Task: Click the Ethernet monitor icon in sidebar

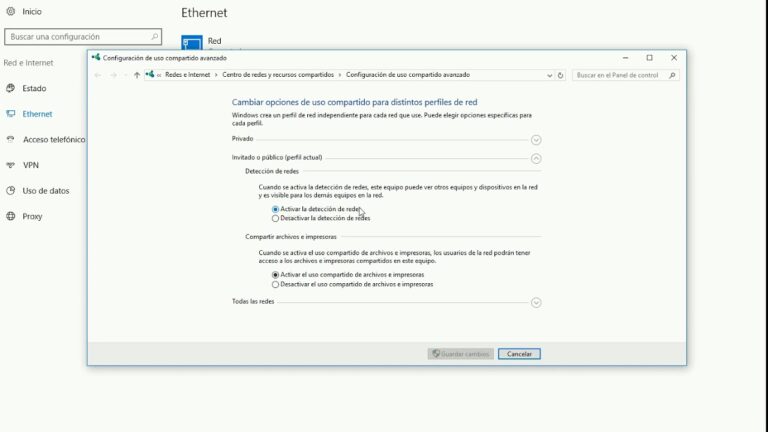Action: coord(11,114)
